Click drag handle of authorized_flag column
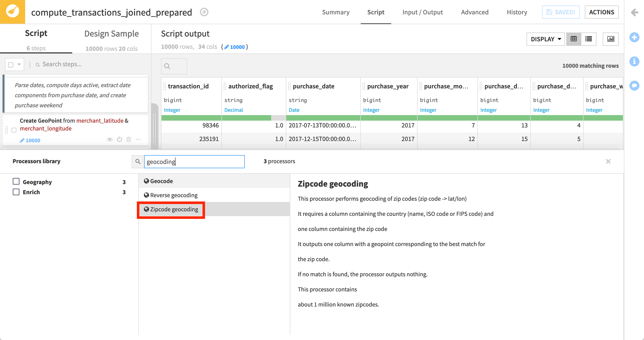The height and width of the screenshot is (340, 644). click(x=225, y=86)
